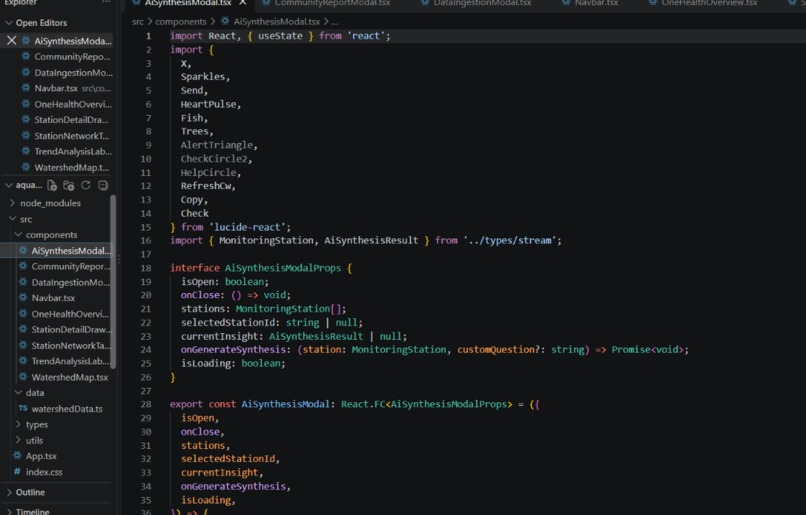Click the React file icon in the breadcrumb
The height and width of the screenshot is (515, 806).
225,22
